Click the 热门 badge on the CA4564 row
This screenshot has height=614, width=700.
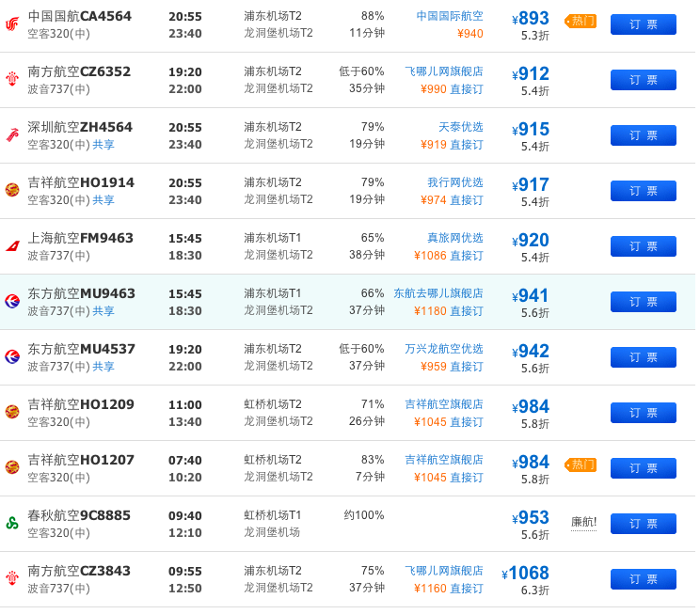[x=581, y=21]
